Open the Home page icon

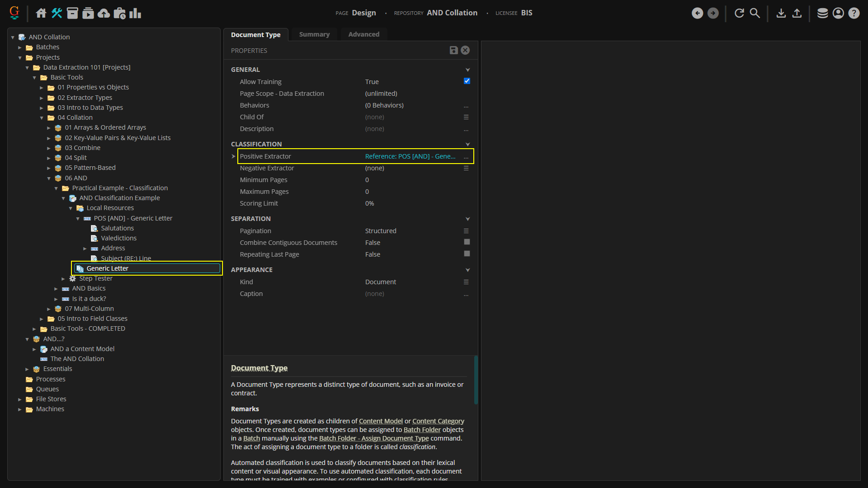[41, 13]
